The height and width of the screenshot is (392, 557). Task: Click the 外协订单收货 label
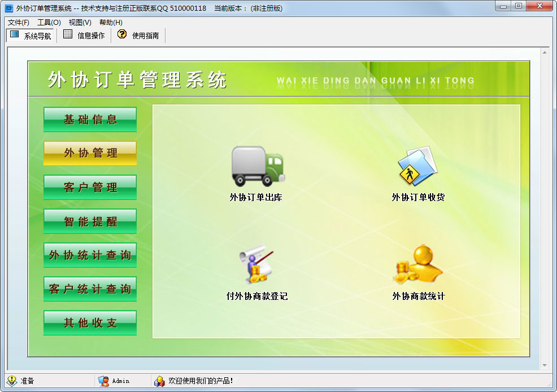pyautogui.click(x=418, y=198)
